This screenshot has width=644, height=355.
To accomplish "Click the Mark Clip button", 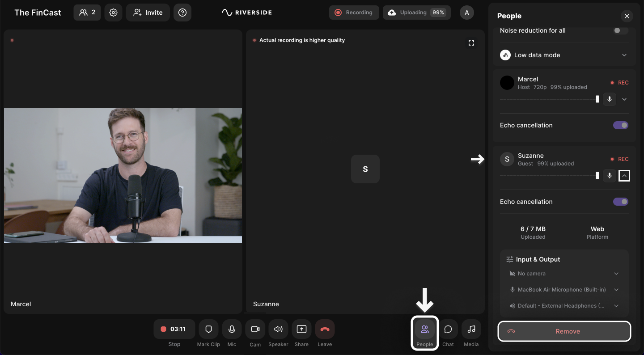I will [x=208, y=329].
